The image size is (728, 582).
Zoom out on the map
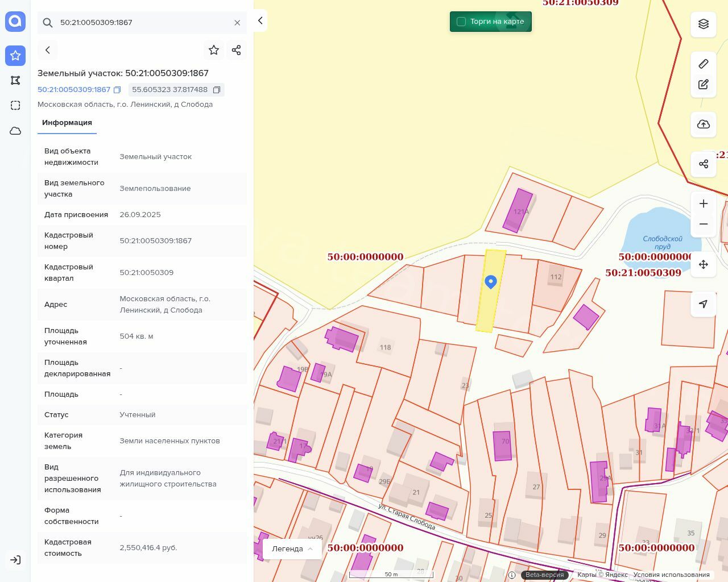point(704,224)
